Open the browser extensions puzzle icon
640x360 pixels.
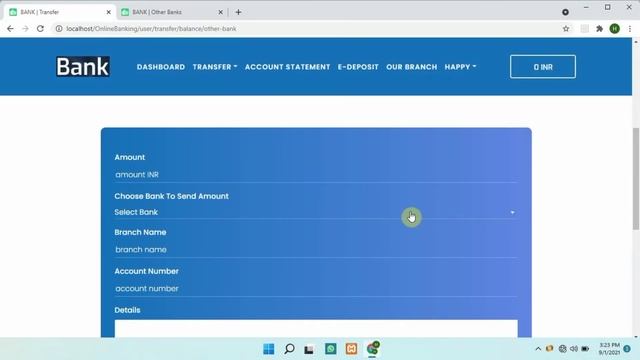click(x=600, y=29)
